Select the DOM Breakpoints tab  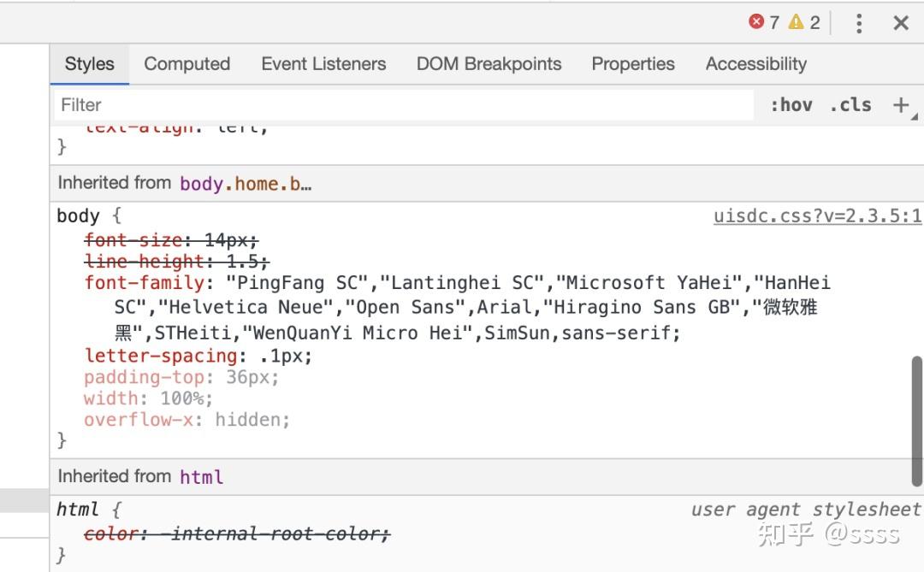coord(489,64)
